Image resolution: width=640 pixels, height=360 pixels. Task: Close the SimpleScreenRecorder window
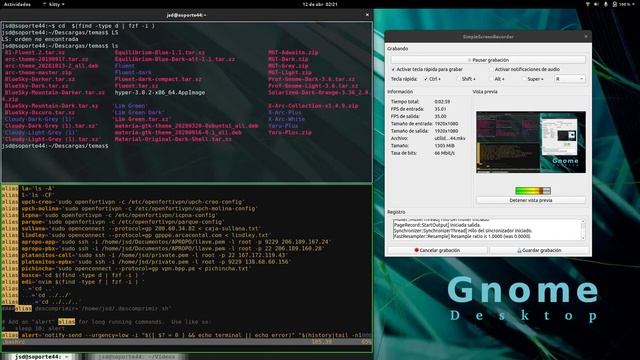586,36
